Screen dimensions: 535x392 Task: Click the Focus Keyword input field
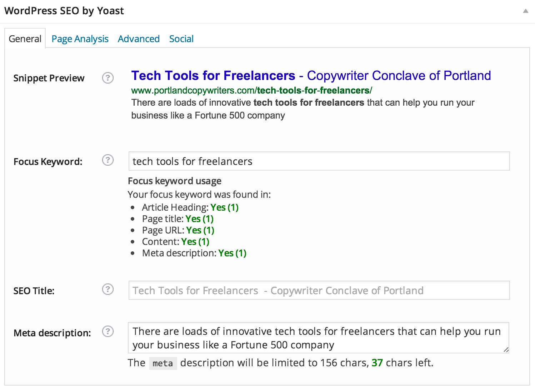pyautogui.click(x=319, y=161)
